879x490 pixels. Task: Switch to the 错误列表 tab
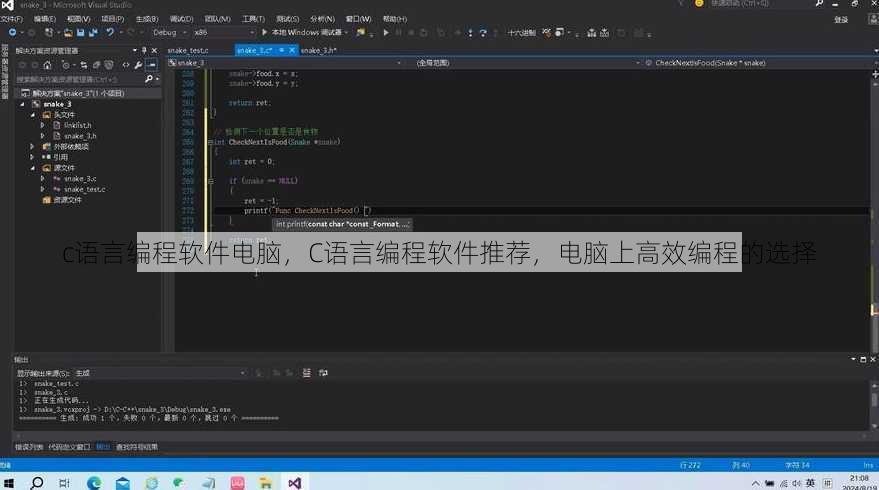coord(29,447)
